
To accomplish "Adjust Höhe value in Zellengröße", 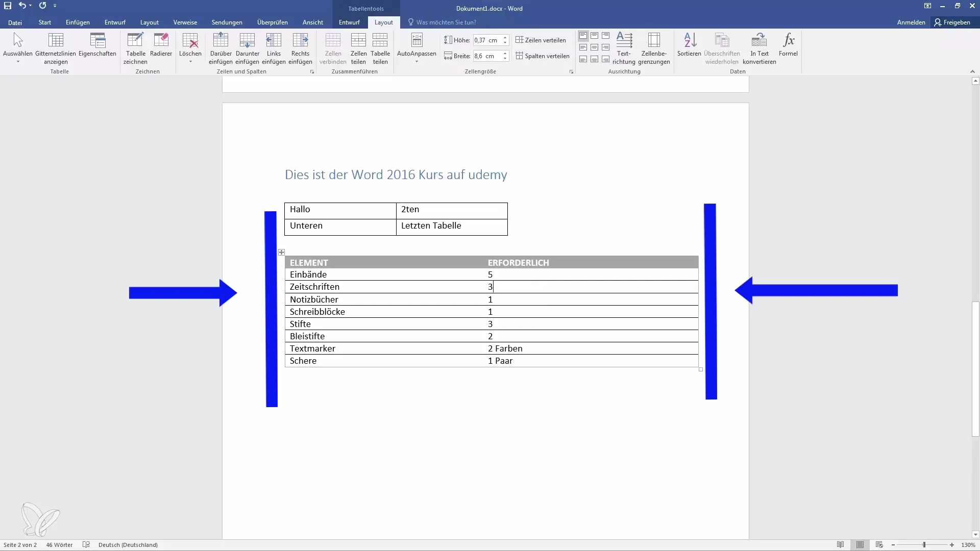I will 486,40.
